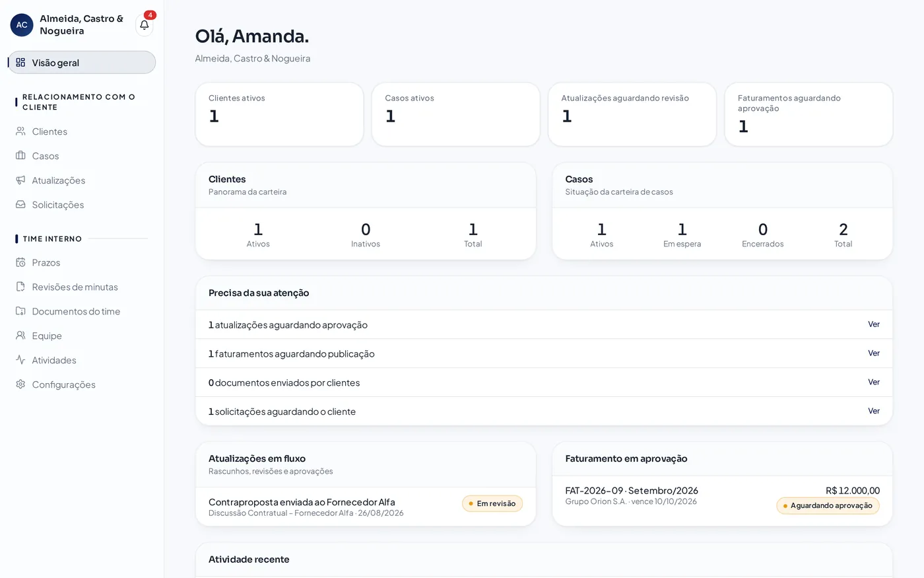
Task: Click the Prazos calendar icon
Action: click(x=20, y=262)
